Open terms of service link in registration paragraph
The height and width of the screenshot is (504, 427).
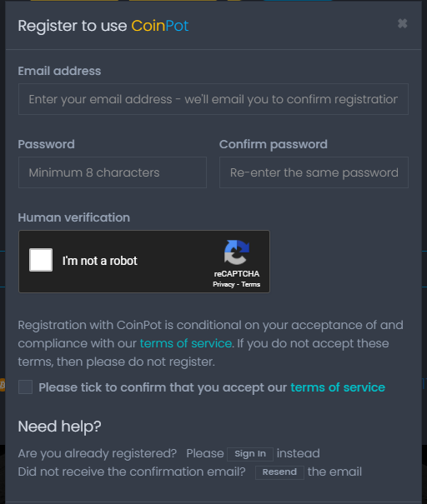pyautogui.click(x=186, y=343)
